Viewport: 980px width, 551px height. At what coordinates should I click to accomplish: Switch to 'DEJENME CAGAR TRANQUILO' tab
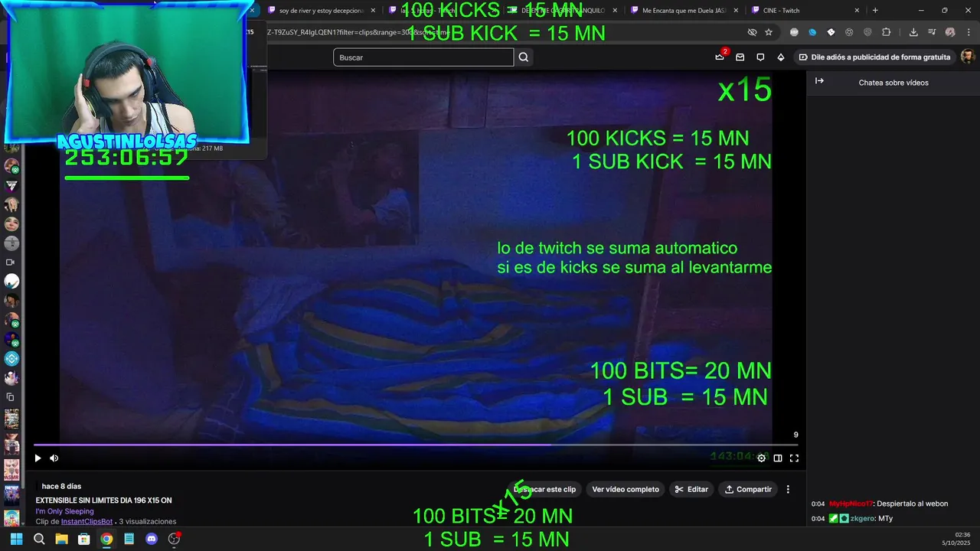[x=563, y=11]
